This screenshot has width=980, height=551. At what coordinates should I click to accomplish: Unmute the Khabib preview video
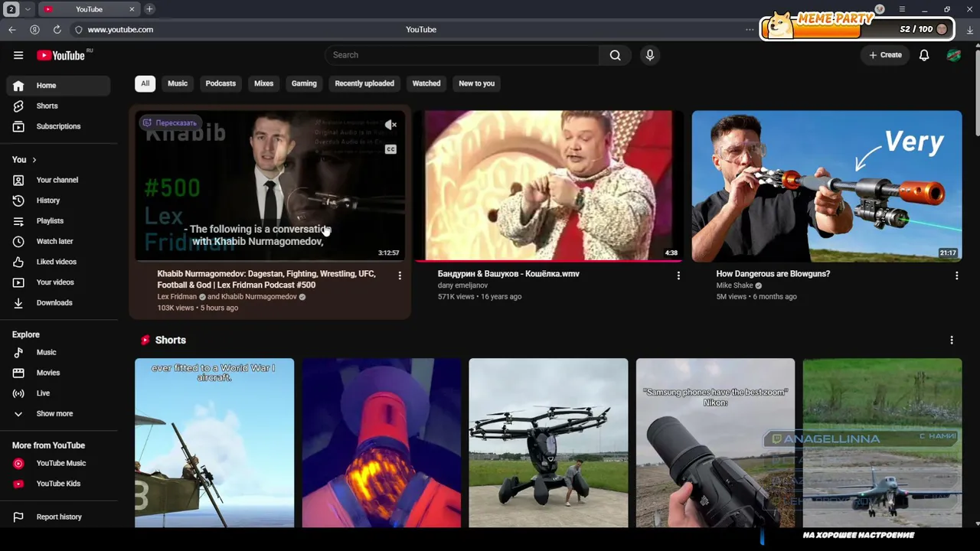pos(390,125)
